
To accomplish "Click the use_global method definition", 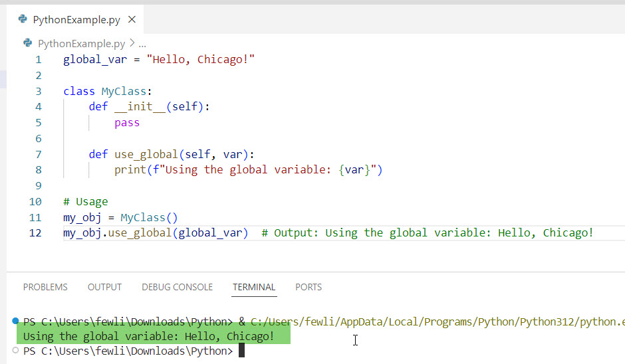I will pyautogui.click(x=172, y=154).
